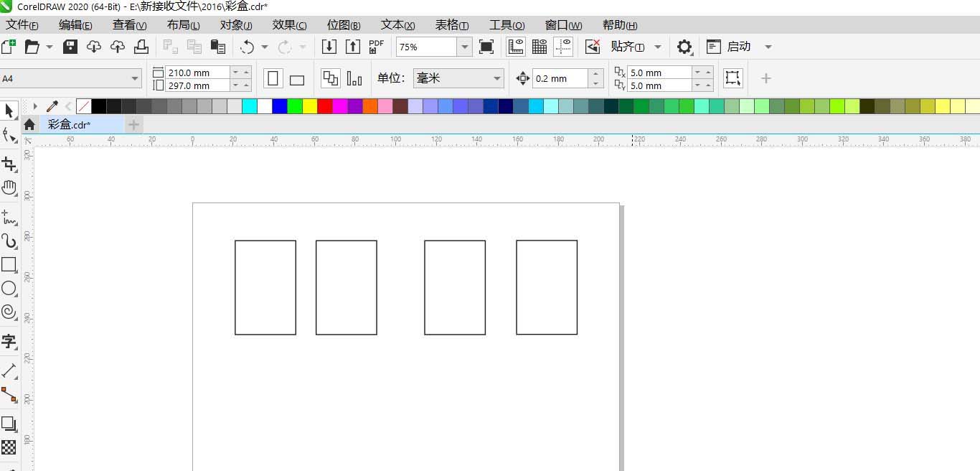Screen dimensions: 980x471
Task: Toggle the show rulers button
Action: (516, 47)
